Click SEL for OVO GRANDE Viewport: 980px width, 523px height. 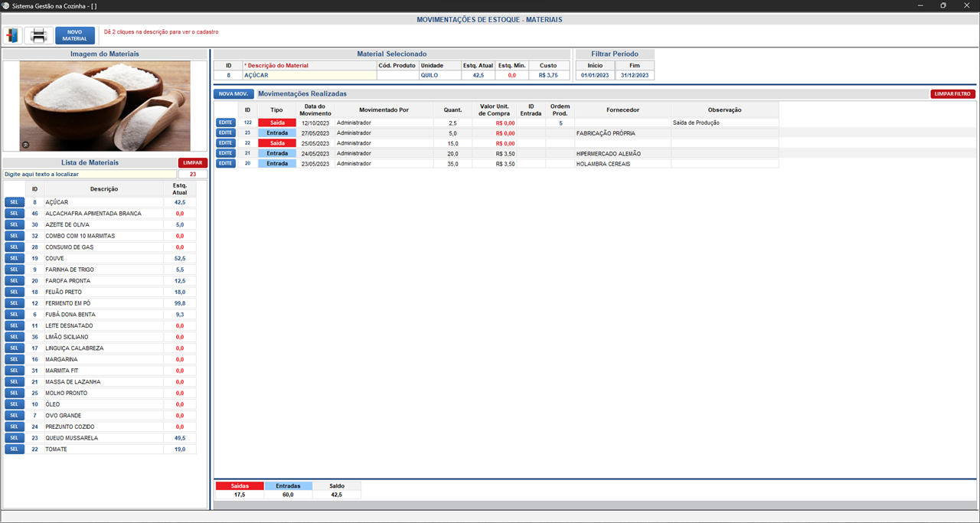(15, 416)
